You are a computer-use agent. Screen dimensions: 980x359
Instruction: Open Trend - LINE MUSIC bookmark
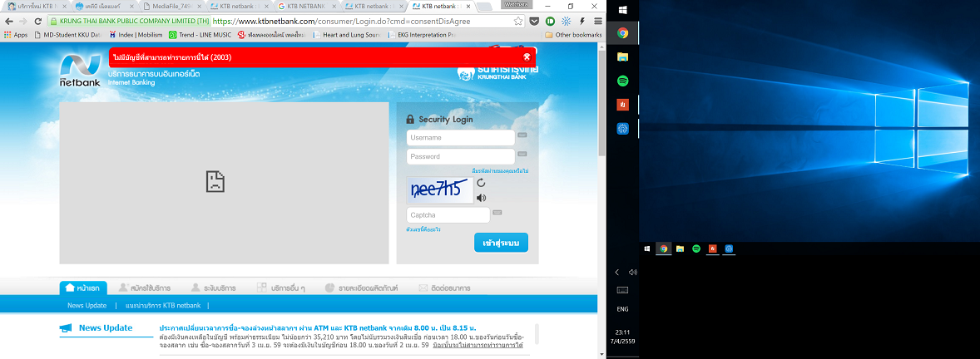pyautogui.click(x=200, y=35)
